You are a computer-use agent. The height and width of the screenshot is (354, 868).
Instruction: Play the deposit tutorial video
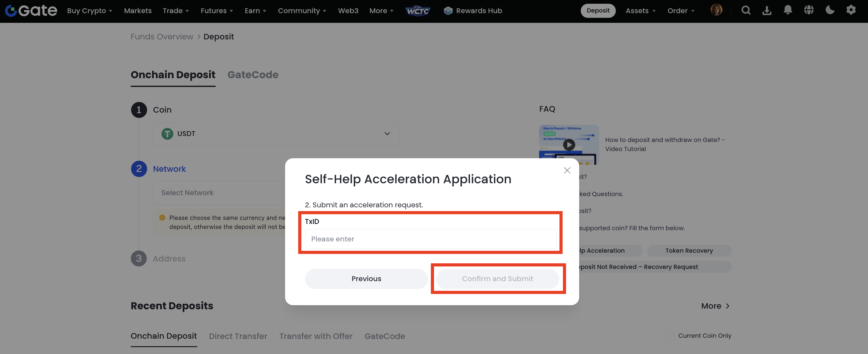pos(569,145)
